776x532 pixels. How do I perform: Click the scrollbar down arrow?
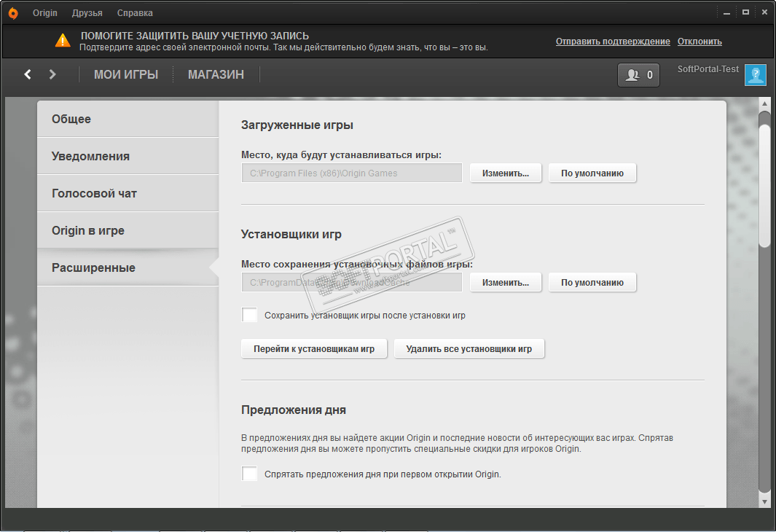coord(764,501)
